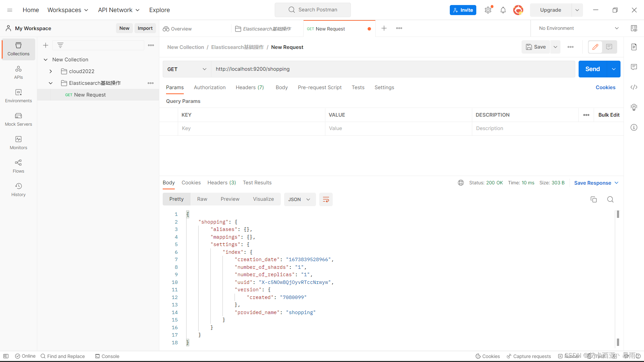Image resolution: width=644 pixels, height=362 pixels.
Task: Switch to the Tests tab
Action: click(x=358, y=87)
